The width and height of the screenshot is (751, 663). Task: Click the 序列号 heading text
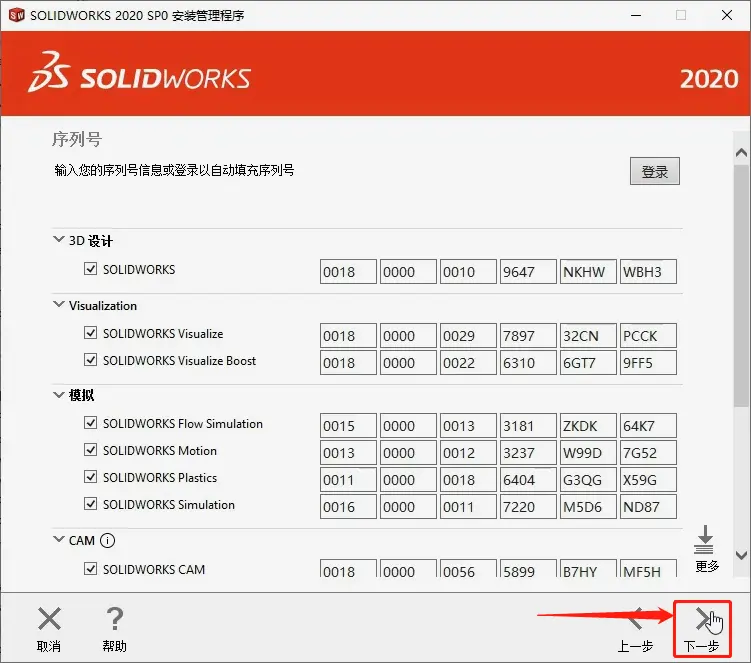coord(77,139)
